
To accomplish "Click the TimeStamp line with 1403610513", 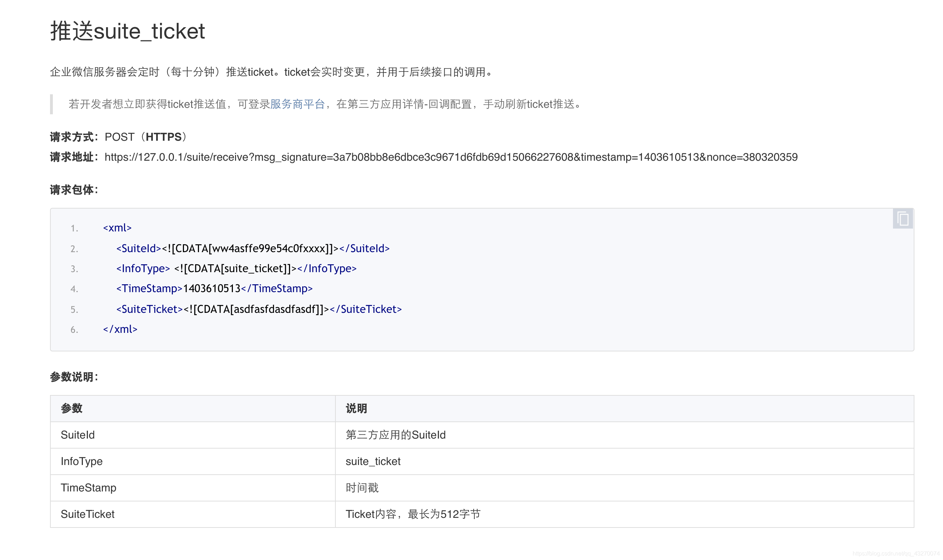I will (214, 289).
